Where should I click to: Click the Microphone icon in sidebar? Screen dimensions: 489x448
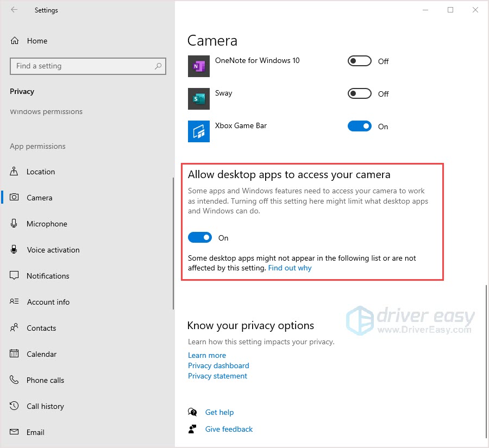[x=15, y=224]
